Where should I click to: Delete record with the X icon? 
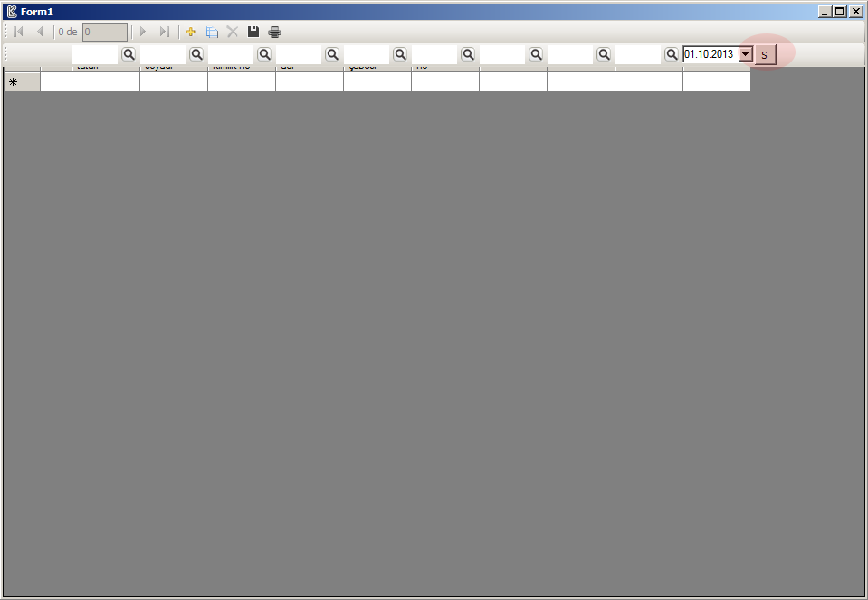point(233,32)
